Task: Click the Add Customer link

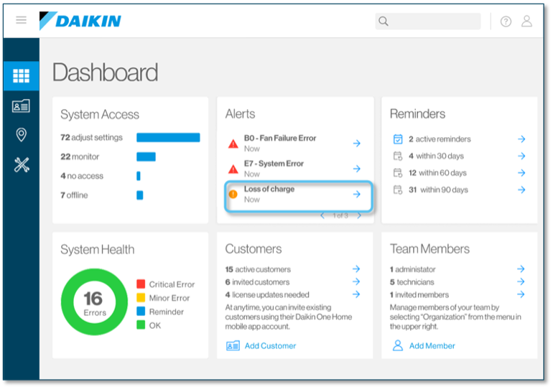Action: point(271,346)
